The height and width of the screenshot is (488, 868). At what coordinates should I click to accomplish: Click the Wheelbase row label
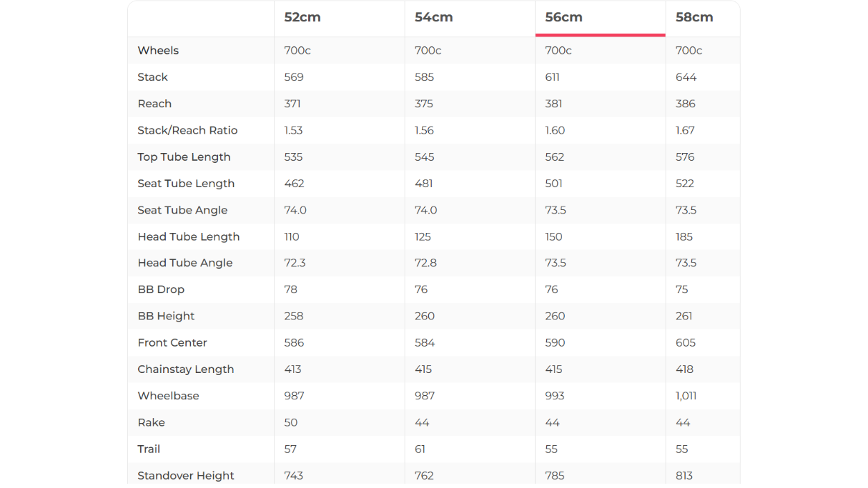tap(168, 396)
